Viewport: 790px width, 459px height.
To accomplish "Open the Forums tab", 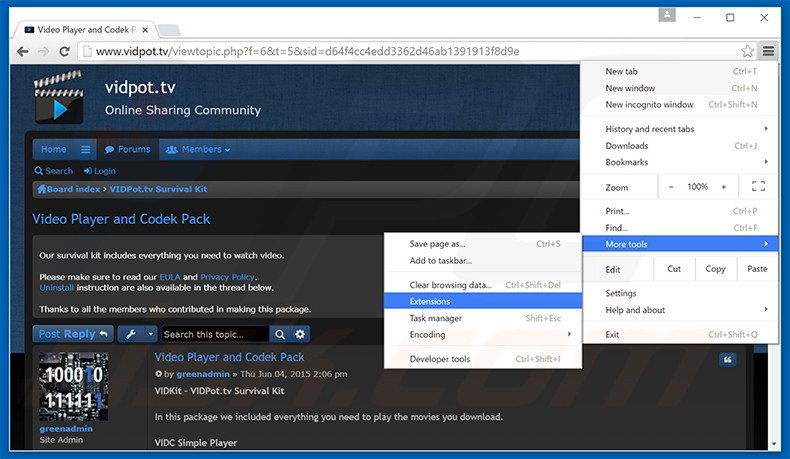I will tap(127, 150).
